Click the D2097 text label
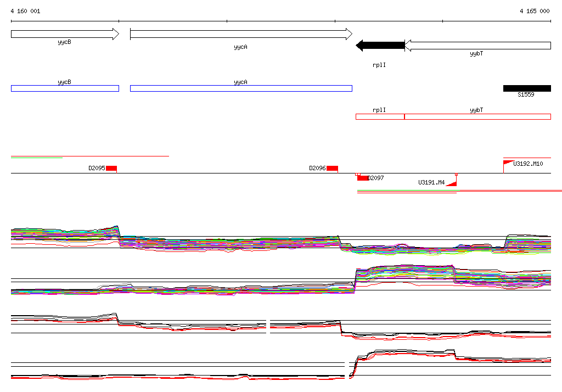 tap(376, 178)
